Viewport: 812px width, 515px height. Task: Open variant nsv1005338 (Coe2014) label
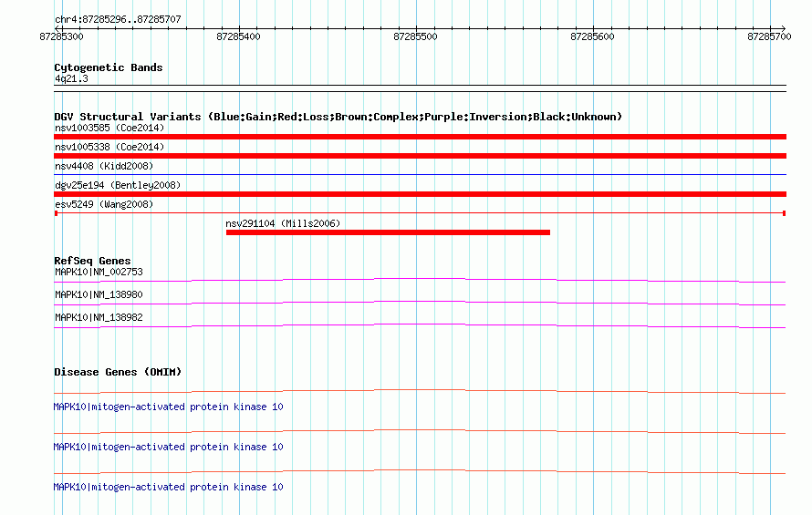pyautogui.click(x=109, y=147)
